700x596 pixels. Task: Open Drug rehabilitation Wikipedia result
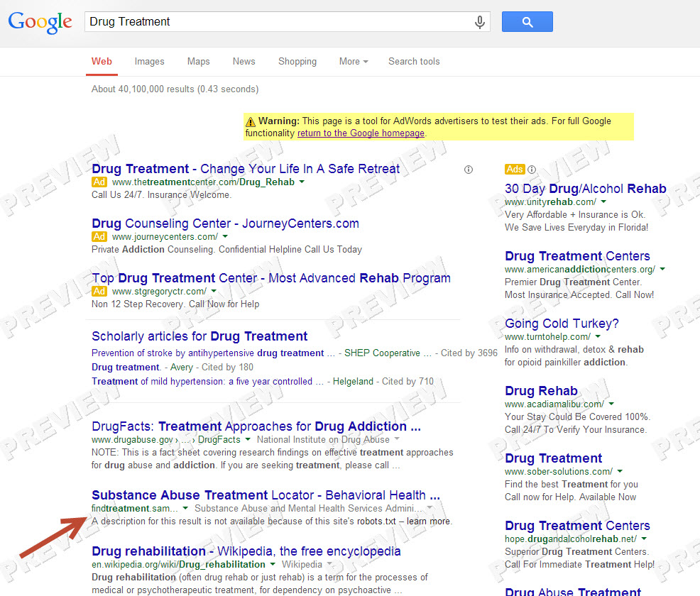point(246,551)
